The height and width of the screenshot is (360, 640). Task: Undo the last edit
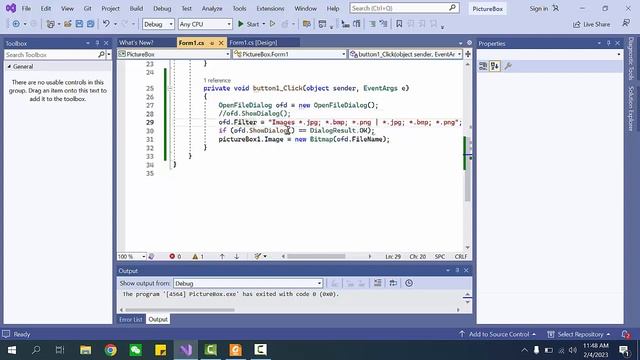[106, 24]
